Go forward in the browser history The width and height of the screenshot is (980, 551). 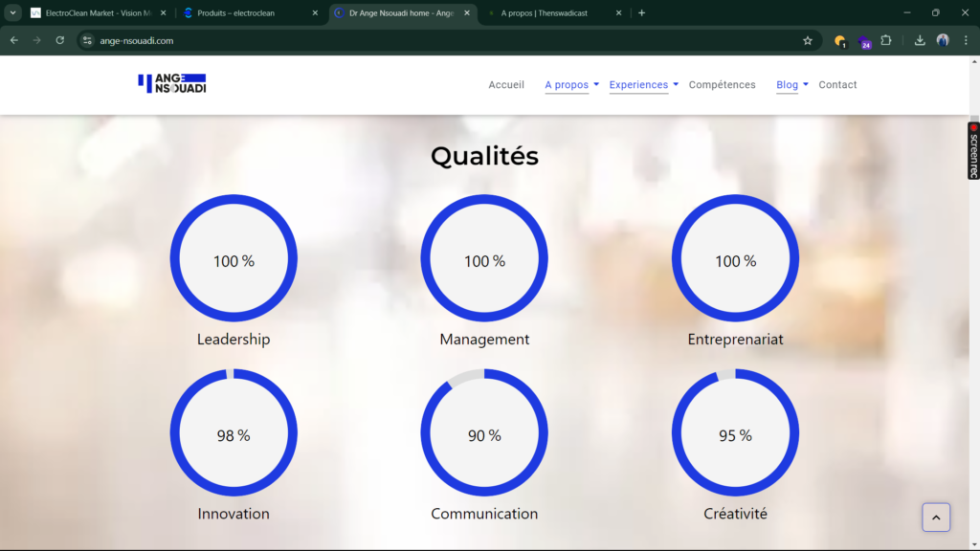(37, 40)
